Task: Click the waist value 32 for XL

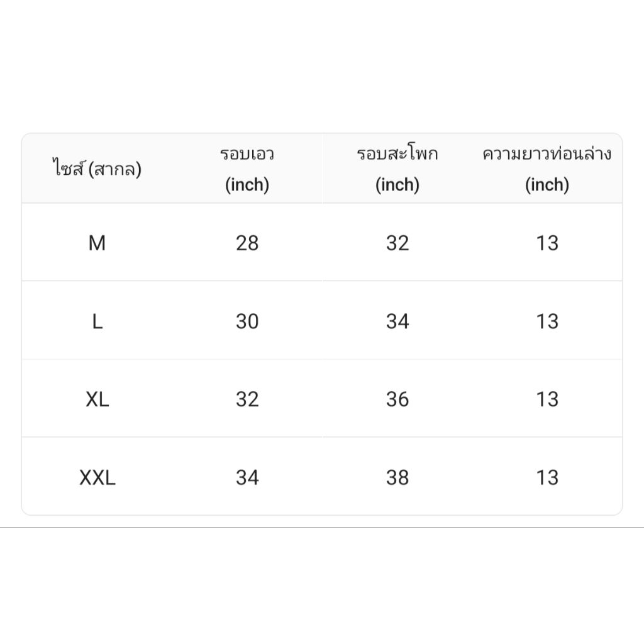Action: point(247,399)
